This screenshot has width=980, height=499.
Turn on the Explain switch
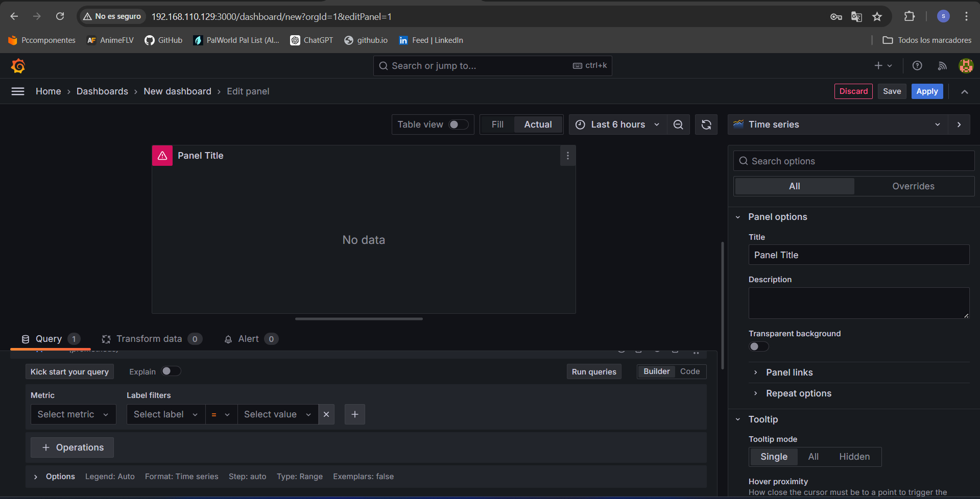pyautogui.click(x=171, y=371)
